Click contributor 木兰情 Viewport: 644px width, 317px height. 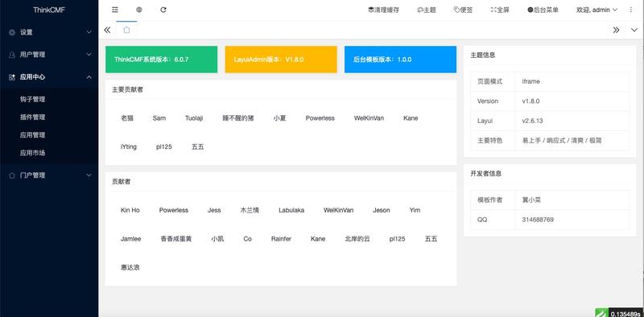[x=250, y=210]
